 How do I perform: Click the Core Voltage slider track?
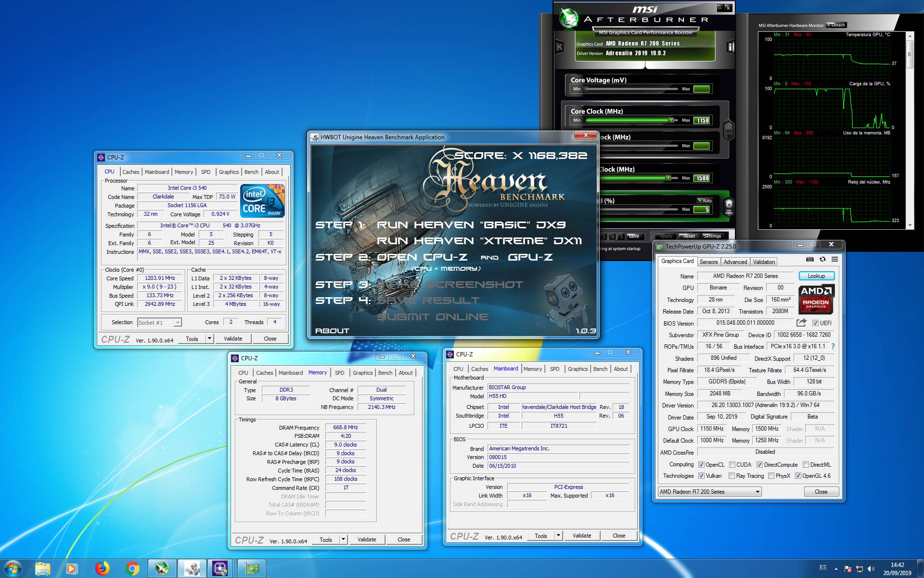[631, 89]
